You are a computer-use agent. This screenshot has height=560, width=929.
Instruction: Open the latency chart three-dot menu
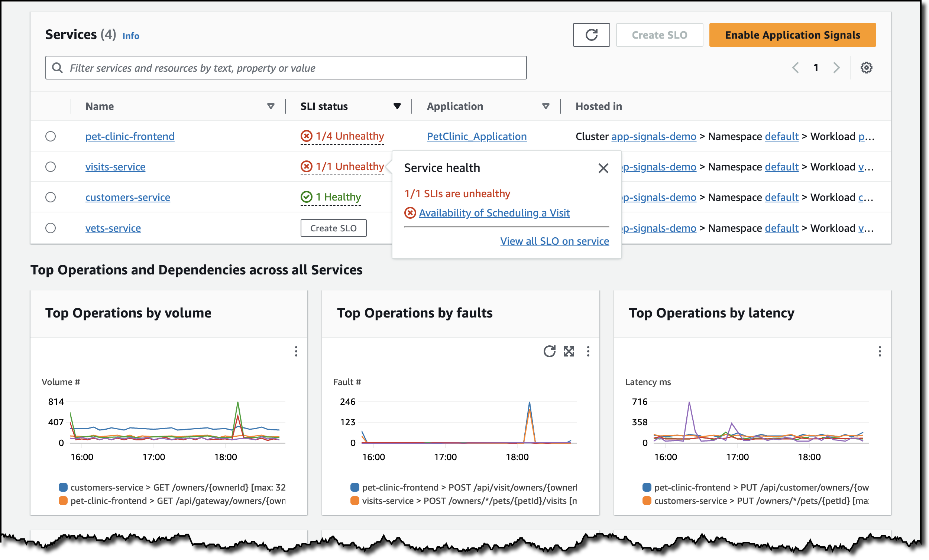(x=879, y=351)
